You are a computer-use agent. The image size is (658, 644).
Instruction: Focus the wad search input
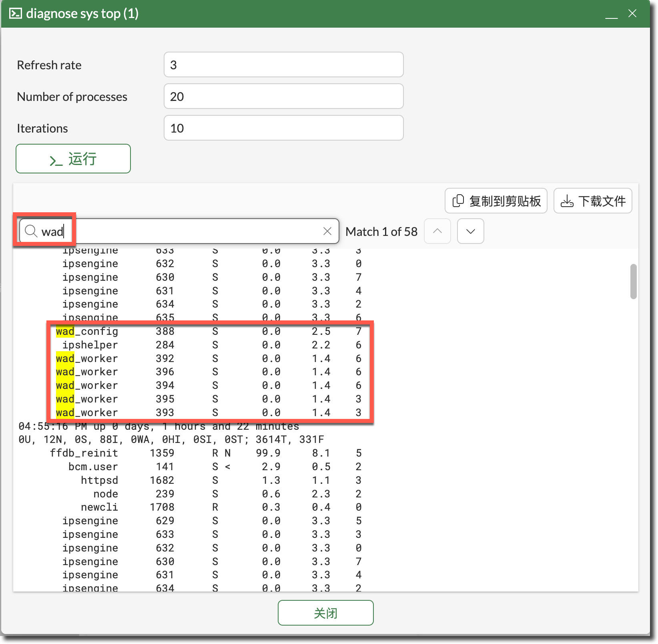point(179,231)
